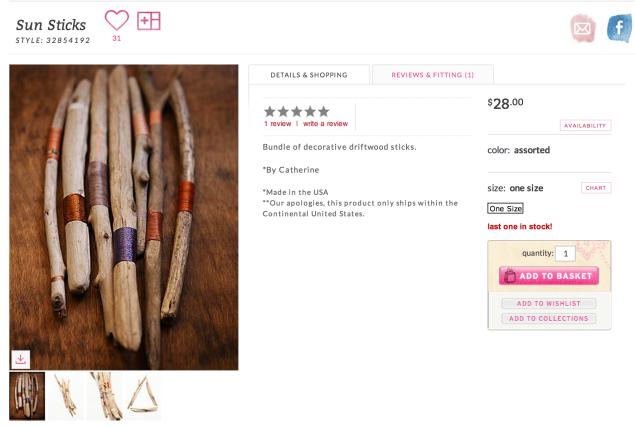Image resolution: width=635 pixels, height=427 pixels.
Task: Open the 1 review link
Action: coord(278,124)
